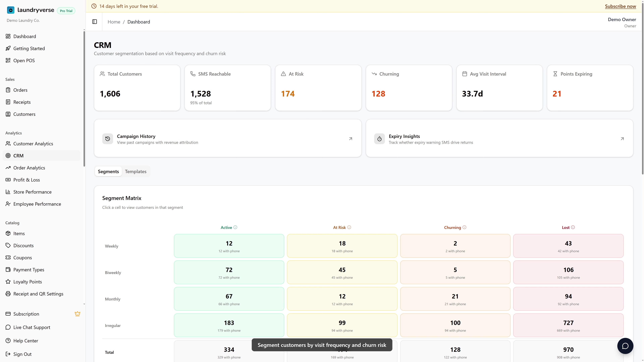Click the sidebar vertical scrollbar
The image size is (644, 362).
84,99
